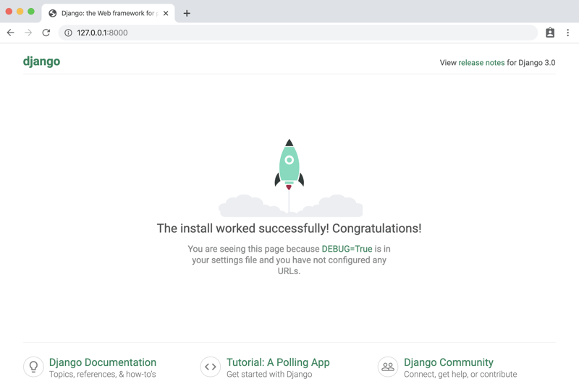This screenshot has width=579, height=392.
Task: Click the profile badge icon in toolbar
Action: tap(550, 33)
